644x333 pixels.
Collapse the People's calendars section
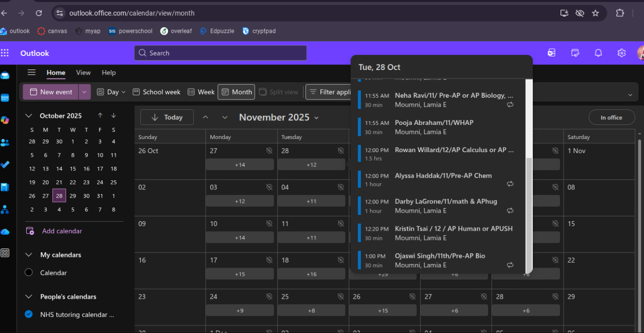pos(29,297)
